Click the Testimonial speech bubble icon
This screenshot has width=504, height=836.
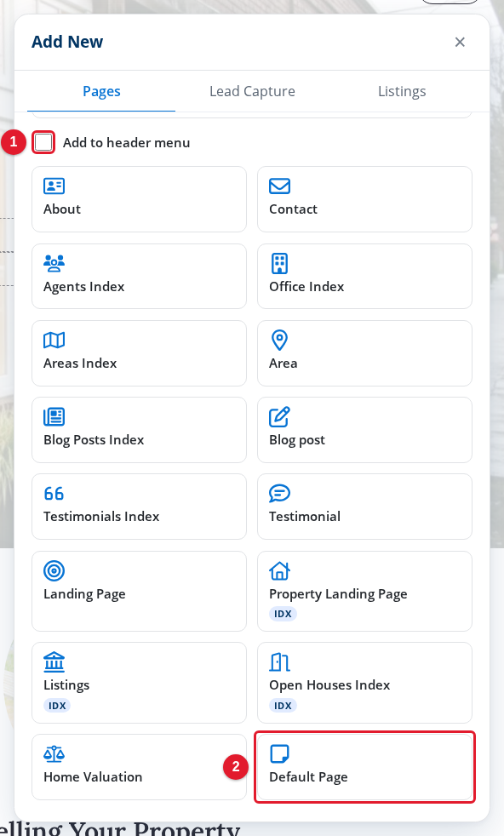click(x=279, y=494)
